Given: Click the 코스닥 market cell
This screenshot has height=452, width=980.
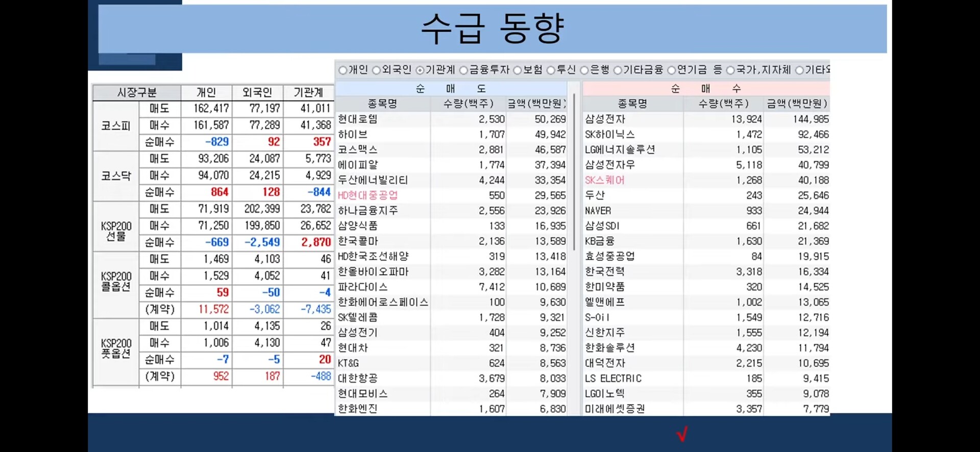Looking at the screenshot, I should coord(116,176).
